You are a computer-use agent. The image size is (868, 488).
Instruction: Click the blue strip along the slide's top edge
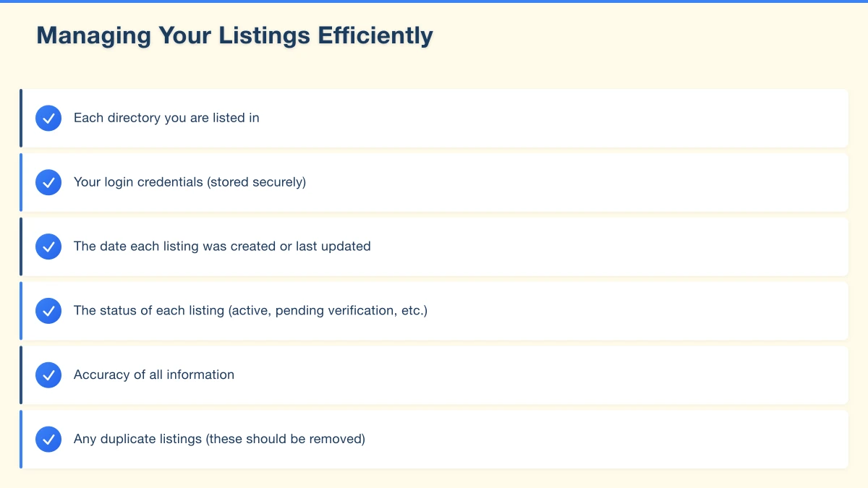pyautogui.click(x=434, y=1)
